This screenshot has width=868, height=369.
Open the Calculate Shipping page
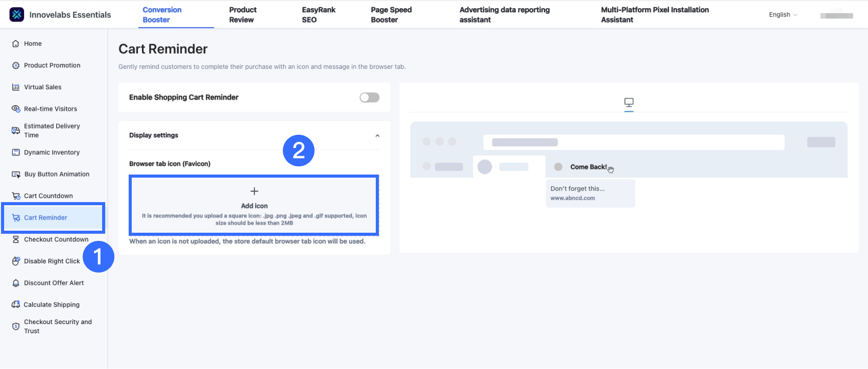click(52, 305)
